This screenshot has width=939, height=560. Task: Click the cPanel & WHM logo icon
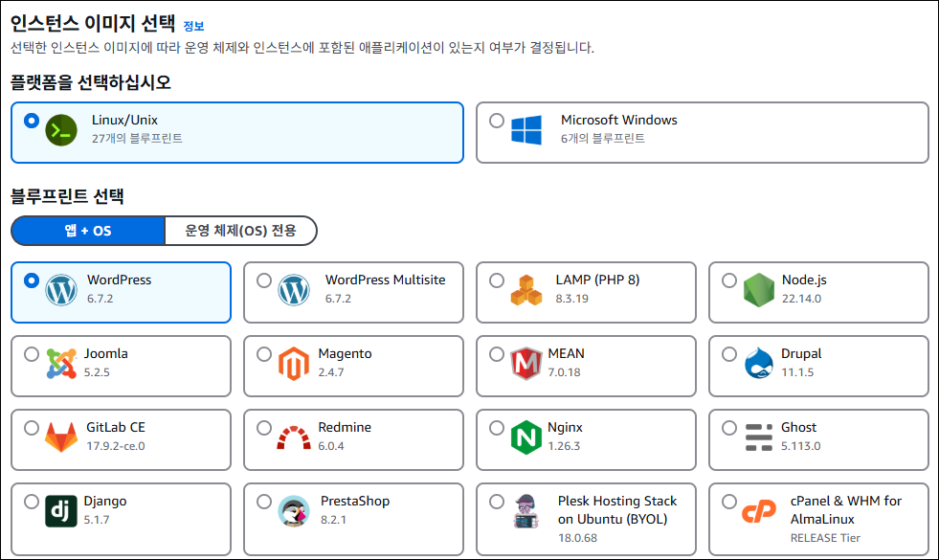(759, 511)
